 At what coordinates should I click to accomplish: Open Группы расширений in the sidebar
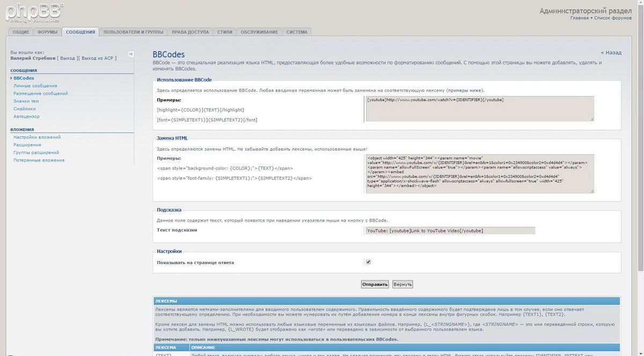pyautogui.click(x=36, y=152)
